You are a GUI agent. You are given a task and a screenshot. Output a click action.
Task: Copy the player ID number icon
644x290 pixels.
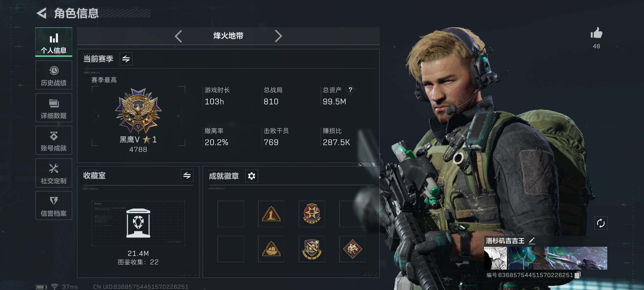click(x=578, y=275)
